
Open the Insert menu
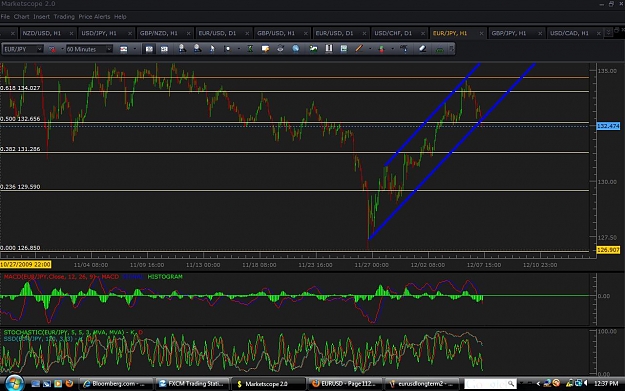tap(41, 17)
